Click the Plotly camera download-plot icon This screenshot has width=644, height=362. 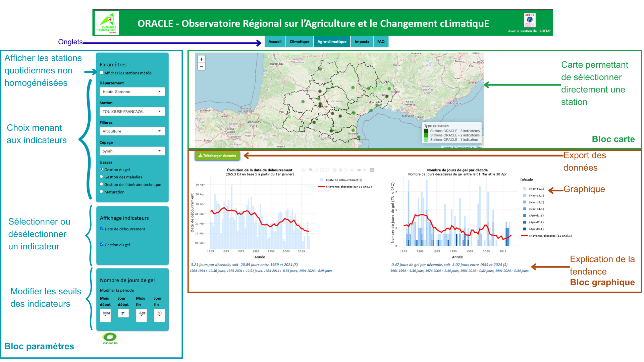(303, 170)
